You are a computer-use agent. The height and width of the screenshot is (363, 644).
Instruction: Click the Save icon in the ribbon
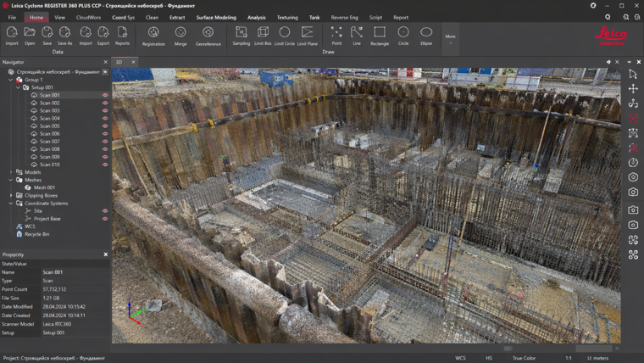pyautogui.click(x=47, y=32)
